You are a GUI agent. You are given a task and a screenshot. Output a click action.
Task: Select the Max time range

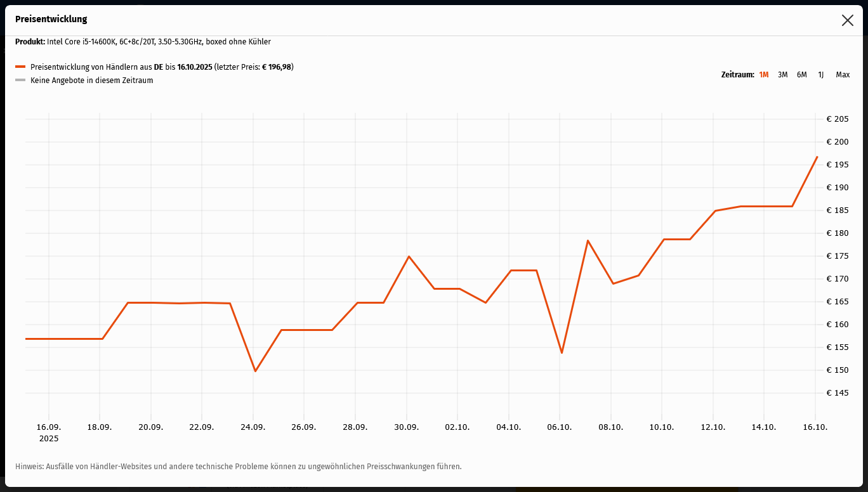(843, 75)
